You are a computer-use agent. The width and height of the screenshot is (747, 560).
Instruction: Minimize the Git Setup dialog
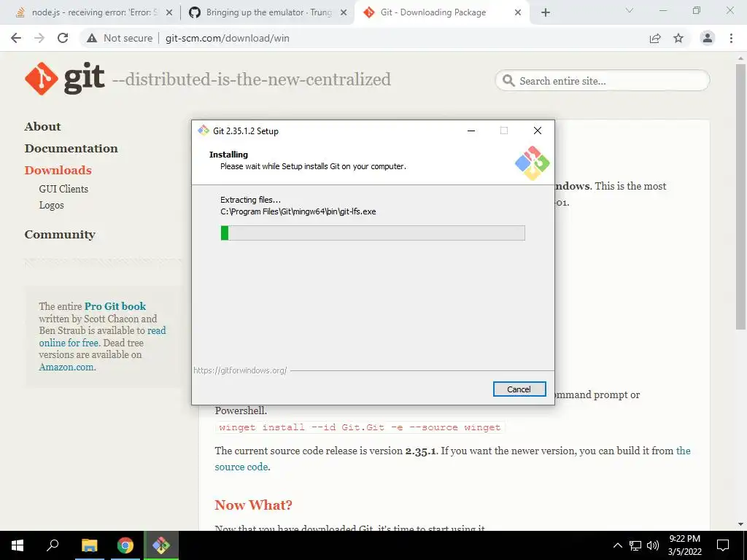click(471, 131)
